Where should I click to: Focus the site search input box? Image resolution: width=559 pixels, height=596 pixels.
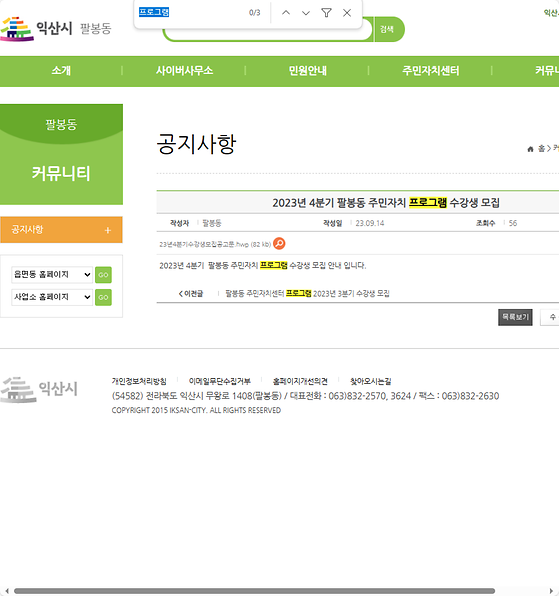[x=268, y=34]
